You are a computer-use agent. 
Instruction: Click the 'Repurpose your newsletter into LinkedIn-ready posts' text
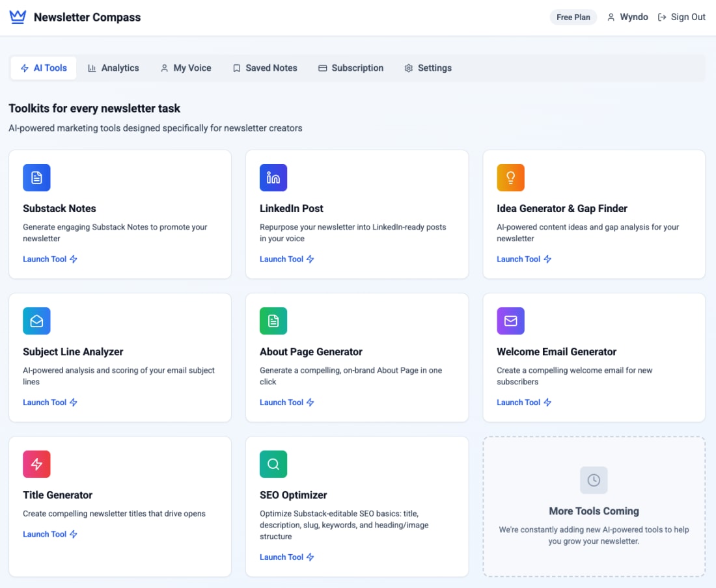353,233
